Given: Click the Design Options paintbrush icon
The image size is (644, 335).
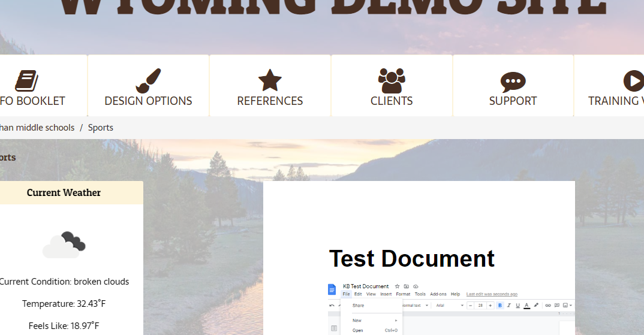Looking at the screenshot, I should pos(148,80).
